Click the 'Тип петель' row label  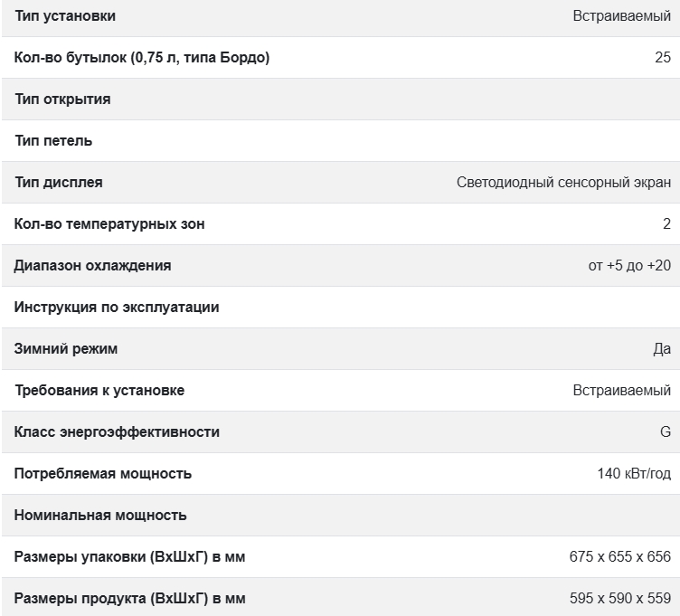click(53, 141)
